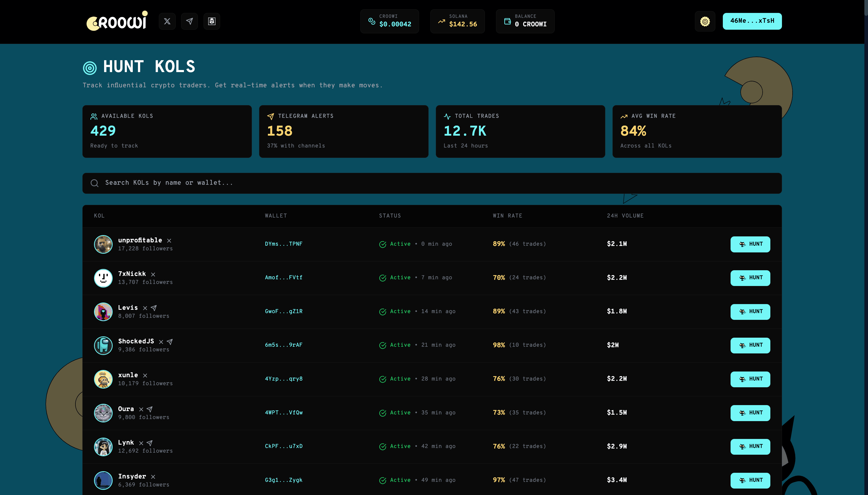Open Levis's Telegram channel icon
Viewport: 868px width, 495px height.
click(154, 308)
